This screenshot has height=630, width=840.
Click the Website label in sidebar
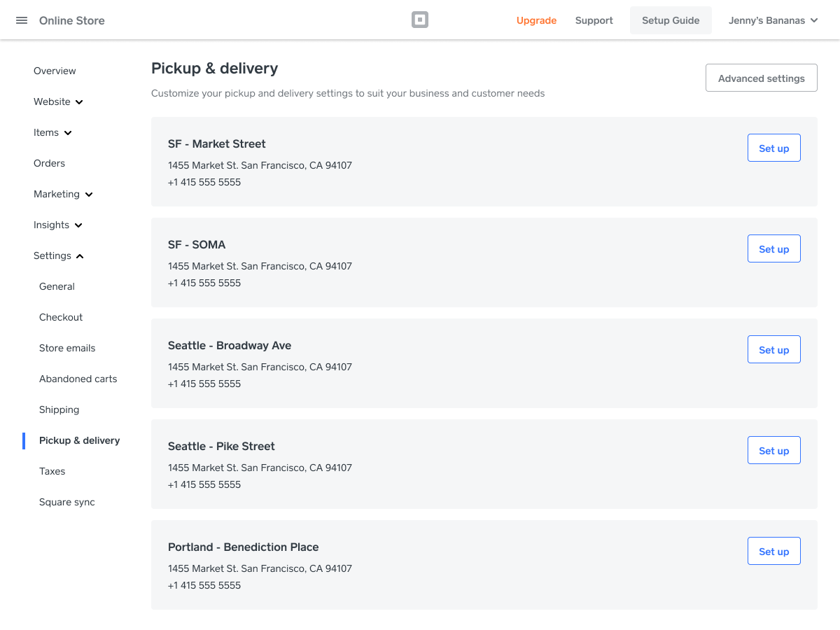[52, 101]
